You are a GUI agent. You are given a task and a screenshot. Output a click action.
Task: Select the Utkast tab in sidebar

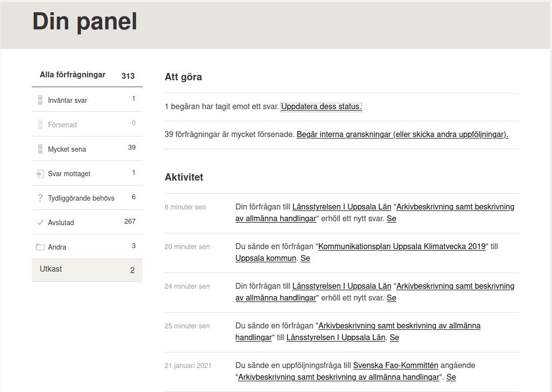(87, 270)
